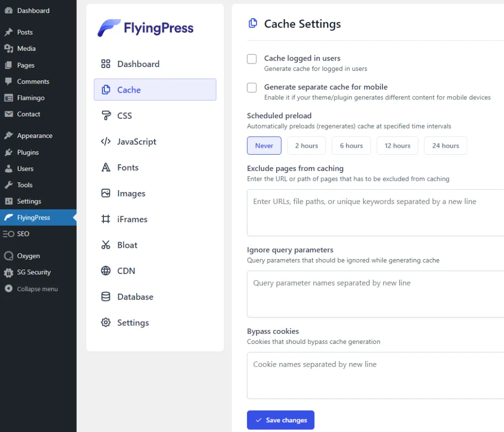Viewport: 504px width, 432px height.
Task: Select the Never scheduled preload option
Action: click(x=264, y=146)
